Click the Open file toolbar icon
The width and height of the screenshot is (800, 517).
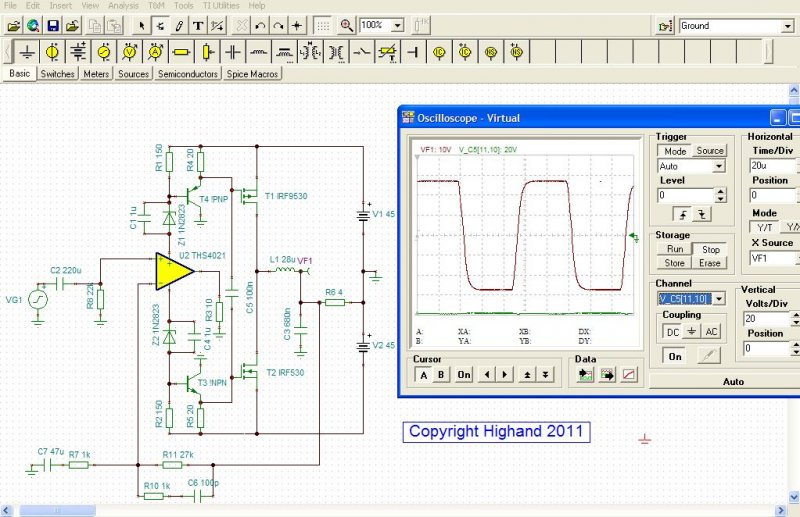click(14, 26)
